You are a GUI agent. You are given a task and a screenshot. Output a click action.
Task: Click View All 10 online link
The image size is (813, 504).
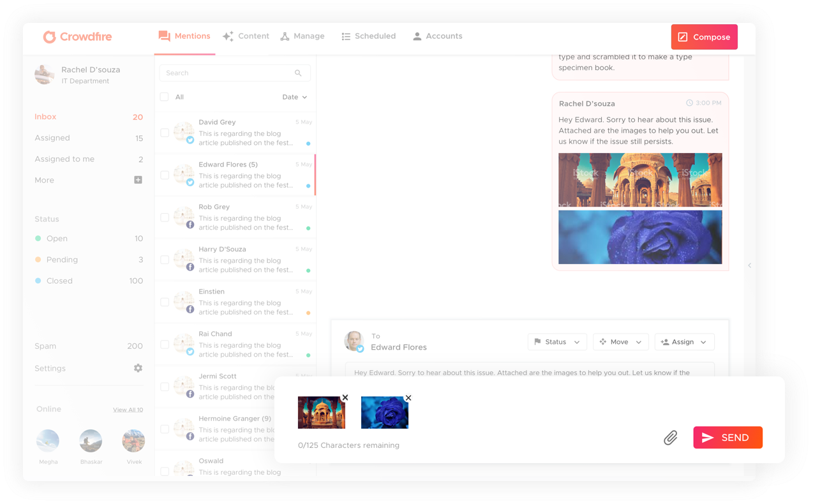point(128,410)
